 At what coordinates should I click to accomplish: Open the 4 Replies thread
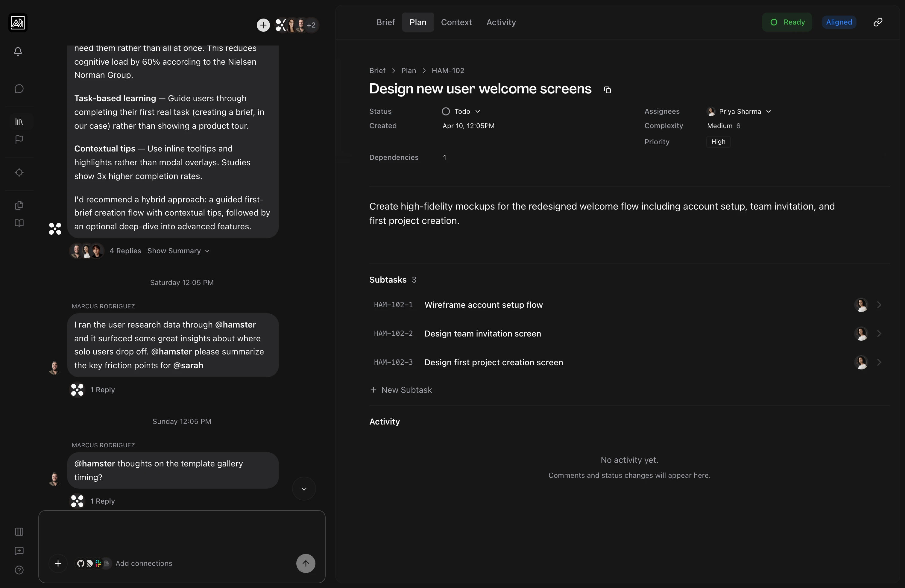click(x=125, y=251)
